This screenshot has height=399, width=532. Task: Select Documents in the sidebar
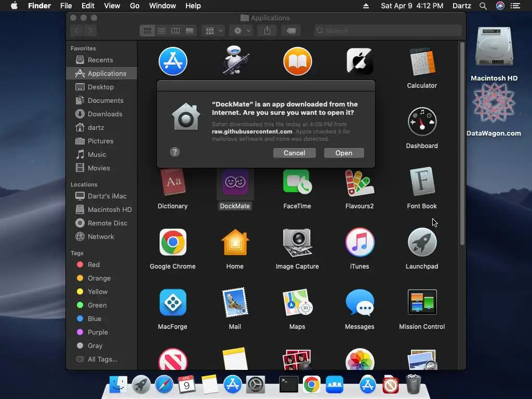pyautogui.click(x=101, y=101)
